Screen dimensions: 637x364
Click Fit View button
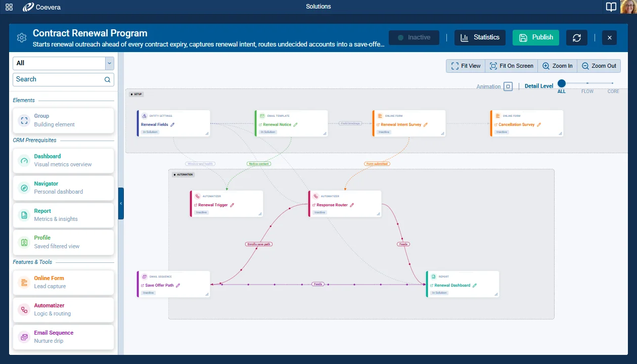click(x=466, y=66)
